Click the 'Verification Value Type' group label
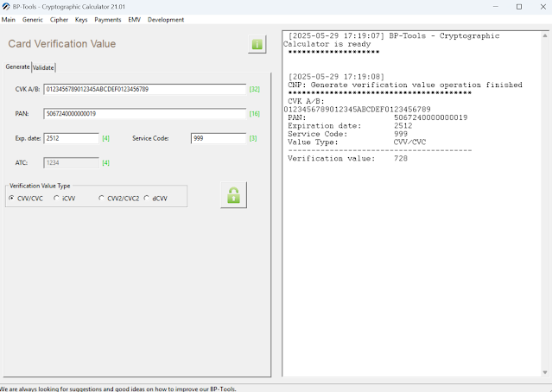Image resolution: width=552 pixels, height=392 pixels. click(40, 186)
